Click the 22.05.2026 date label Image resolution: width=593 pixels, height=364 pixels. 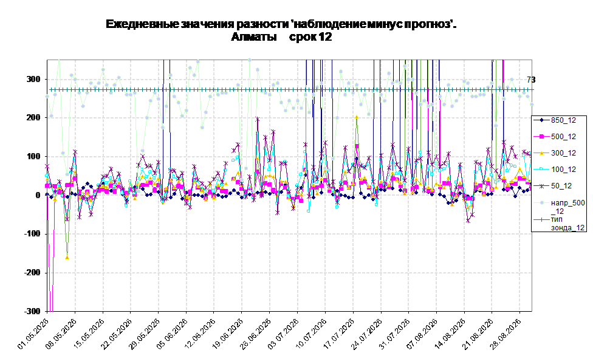point(117,334)
